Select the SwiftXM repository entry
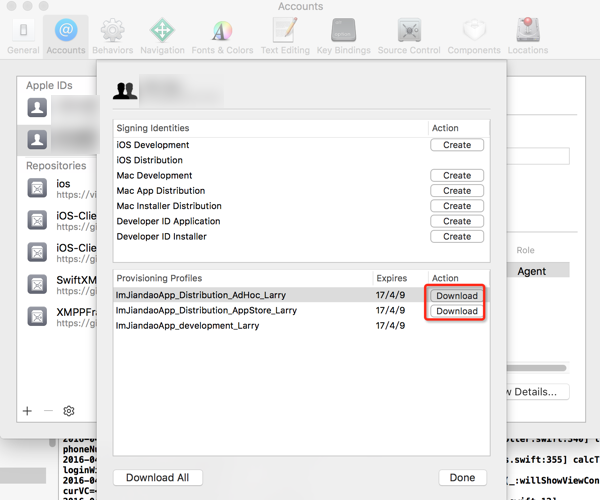The width and height of the screenshot is (600, 500). tap(57, 285)
